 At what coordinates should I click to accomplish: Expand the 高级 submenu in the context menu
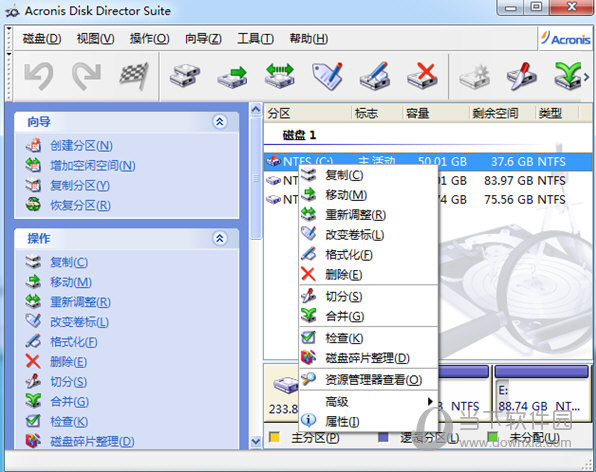coord(368,401)
